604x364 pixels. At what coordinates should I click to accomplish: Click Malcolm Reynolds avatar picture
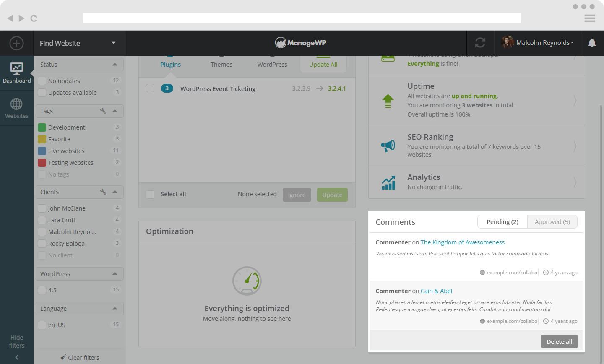tap(507, 43)
